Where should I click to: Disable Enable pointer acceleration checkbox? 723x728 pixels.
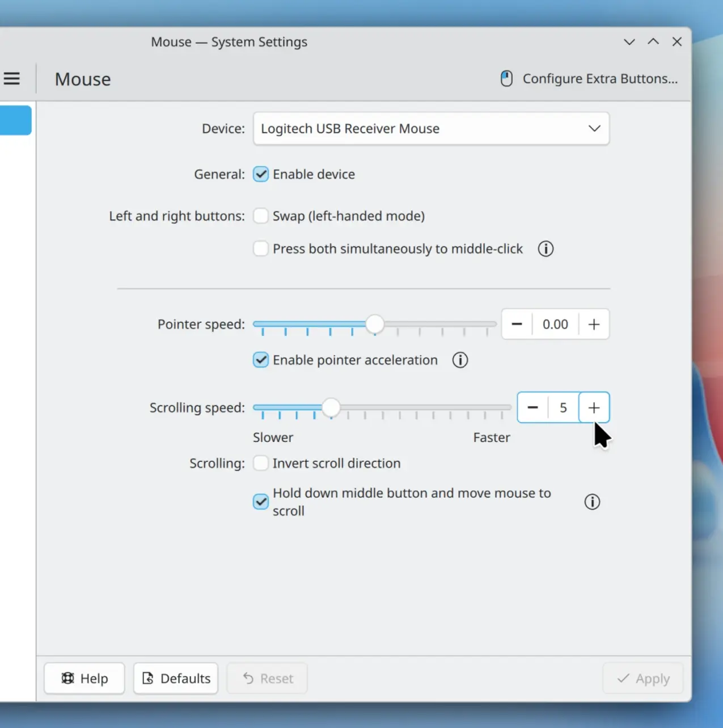click(x=261, y=360)
